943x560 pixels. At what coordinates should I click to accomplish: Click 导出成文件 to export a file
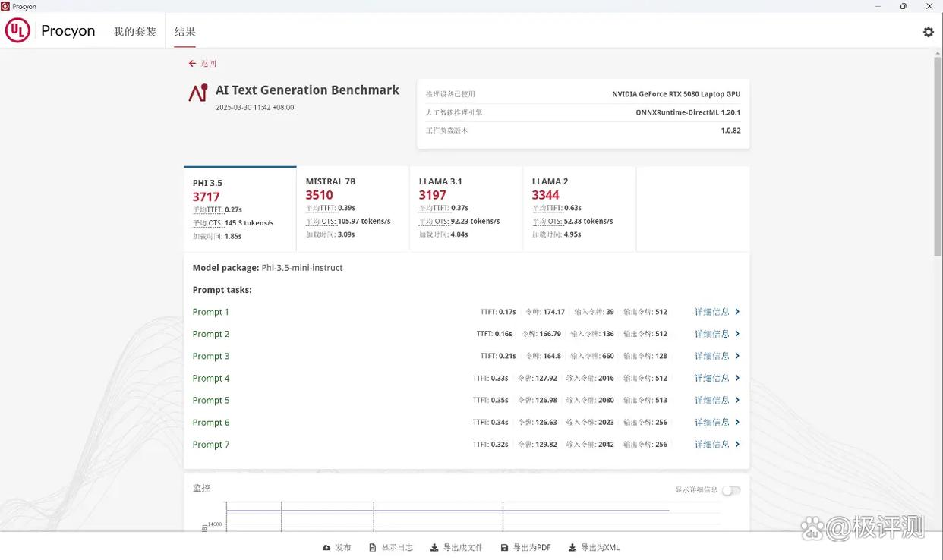(456, 548)
